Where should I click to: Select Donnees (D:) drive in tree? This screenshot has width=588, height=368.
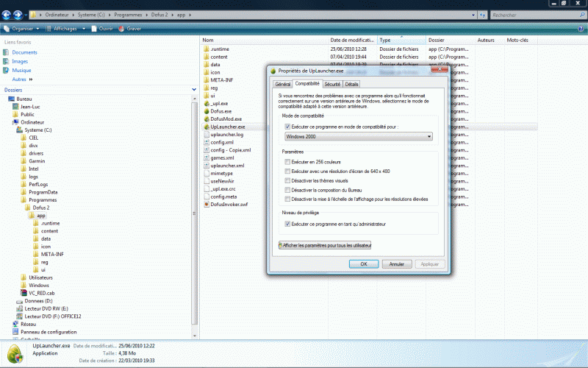pos(35,301)
